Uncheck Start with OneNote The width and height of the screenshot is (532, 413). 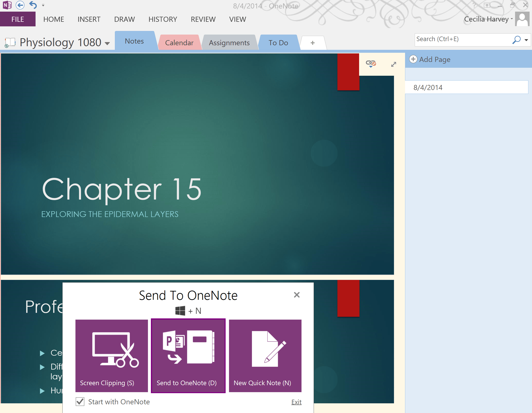(80, 402)
